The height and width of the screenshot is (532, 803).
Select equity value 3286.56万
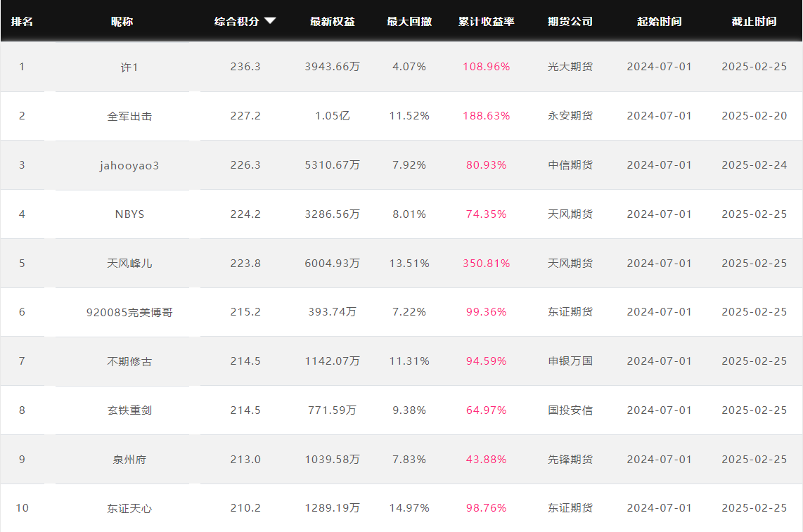[x=333, y=214]
